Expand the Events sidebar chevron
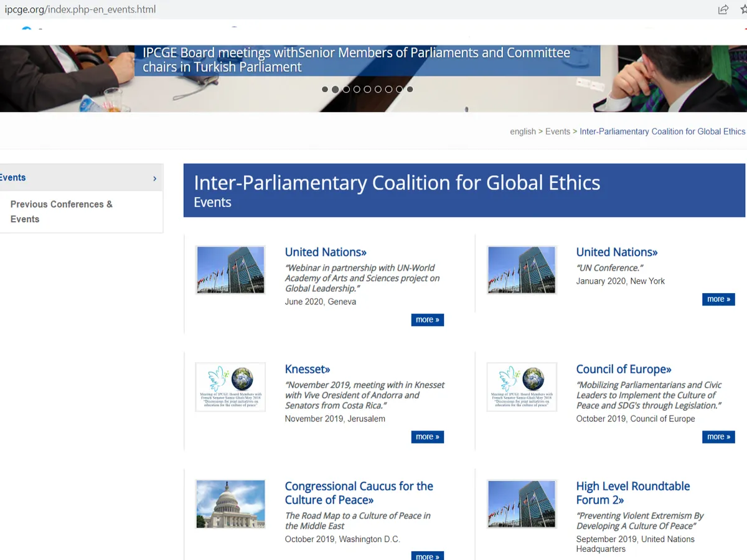747x560 pixels. [x=154, y=179]
